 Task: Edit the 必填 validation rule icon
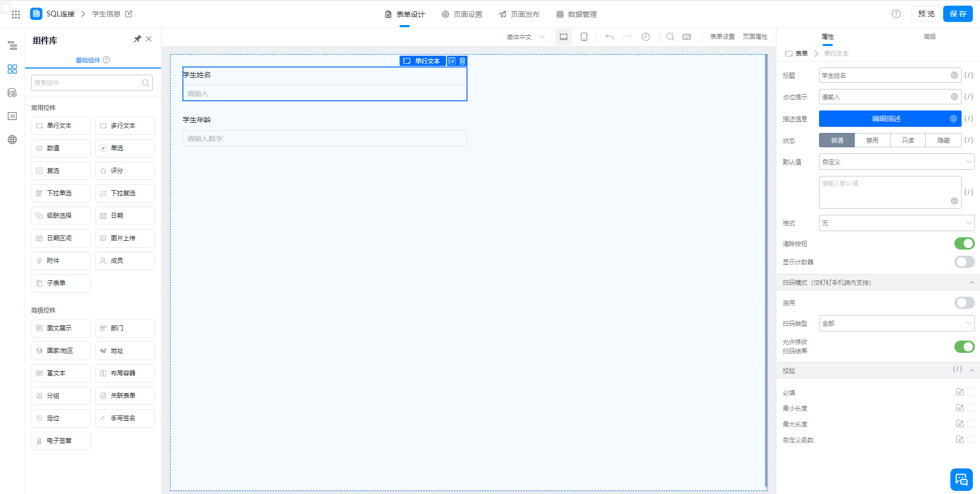pos(960,392)
